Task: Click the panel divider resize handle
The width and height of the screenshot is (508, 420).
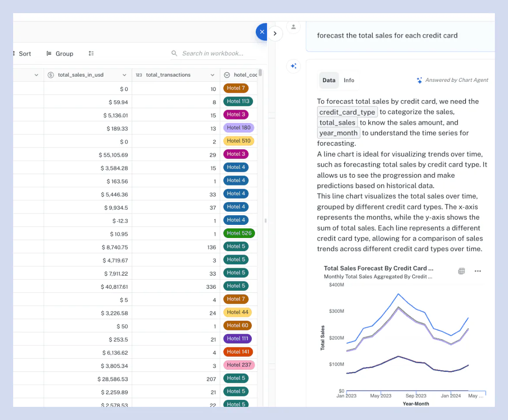Action: [x=265, y=220]
